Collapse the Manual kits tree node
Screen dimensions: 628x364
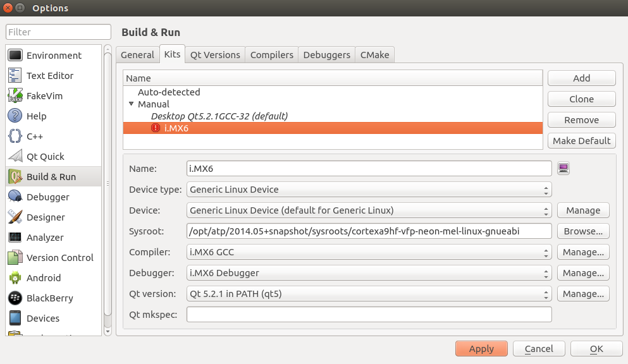131,104
